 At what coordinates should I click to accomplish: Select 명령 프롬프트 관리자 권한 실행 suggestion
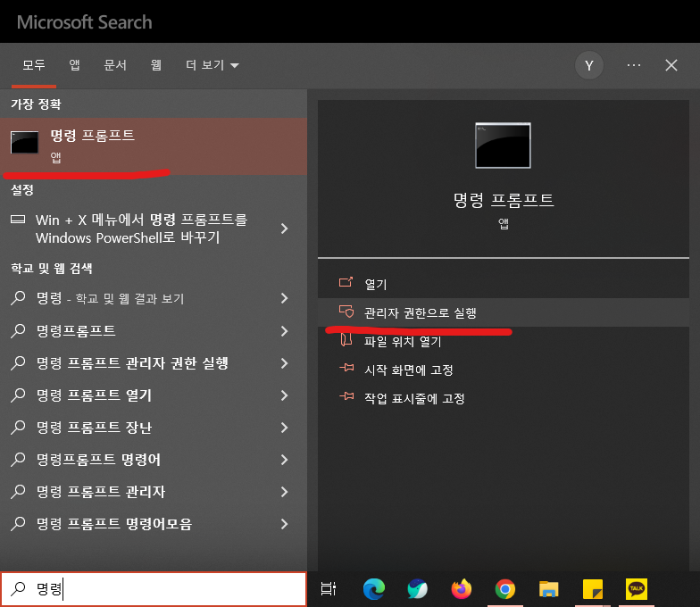(x=154, y=362)
